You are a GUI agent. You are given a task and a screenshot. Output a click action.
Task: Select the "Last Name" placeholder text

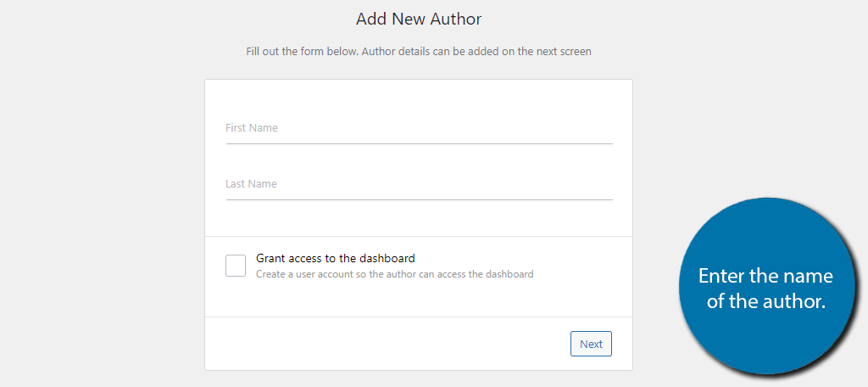[x=251, y=184]
